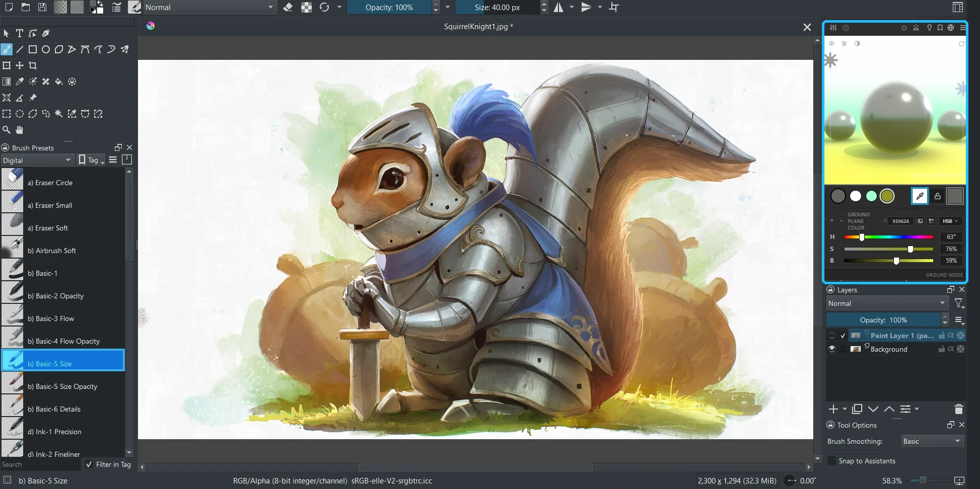The width and height of the screenshot is (980, 489).
Task: Expand the add layer arrow menu
Action: click(845, 409)
